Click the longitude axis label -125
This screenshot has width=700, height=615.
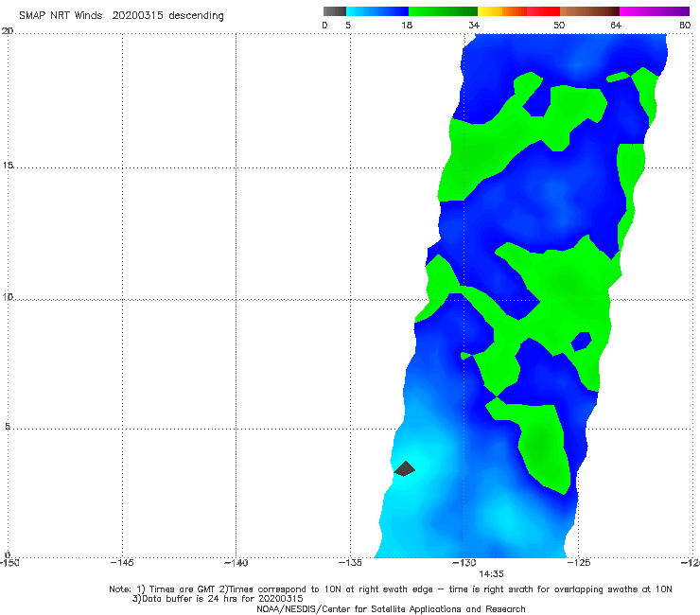pos(579,562)
